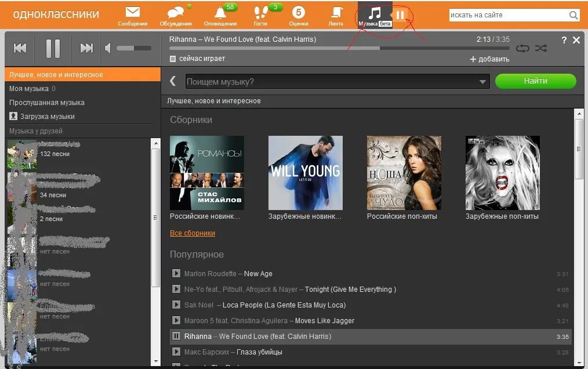Skip to the next track
This screenshot has height=369, width=588.
click(x=86, y=48)
